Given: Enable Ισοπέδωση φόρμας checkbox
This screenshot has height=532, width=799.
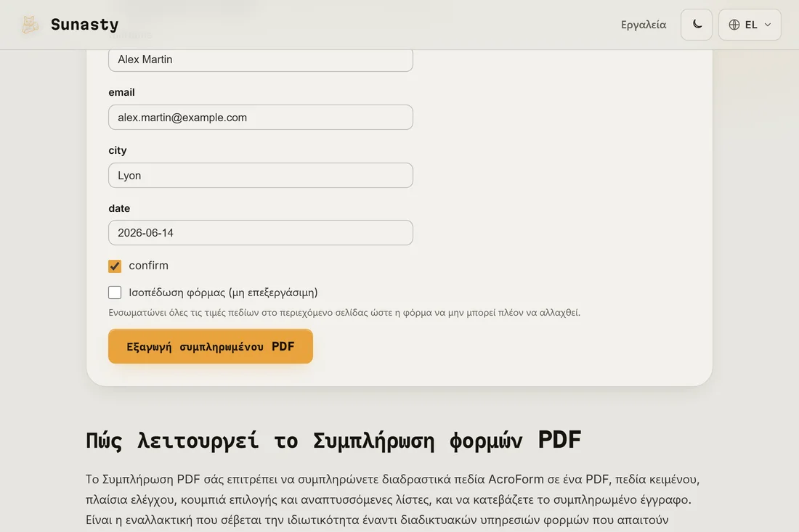Looking at the screenshot, I should (x=115, y=292).
